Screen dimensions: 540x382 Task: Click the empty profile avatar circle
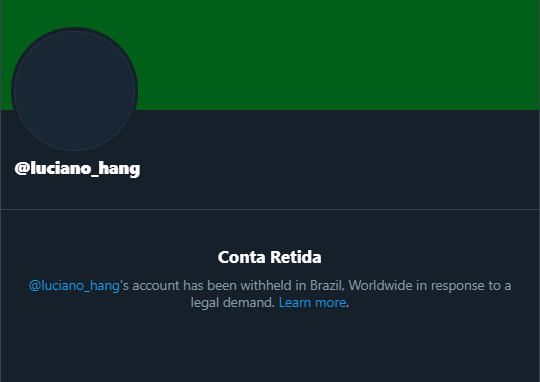pyautogui.click(x=74, y=91)
